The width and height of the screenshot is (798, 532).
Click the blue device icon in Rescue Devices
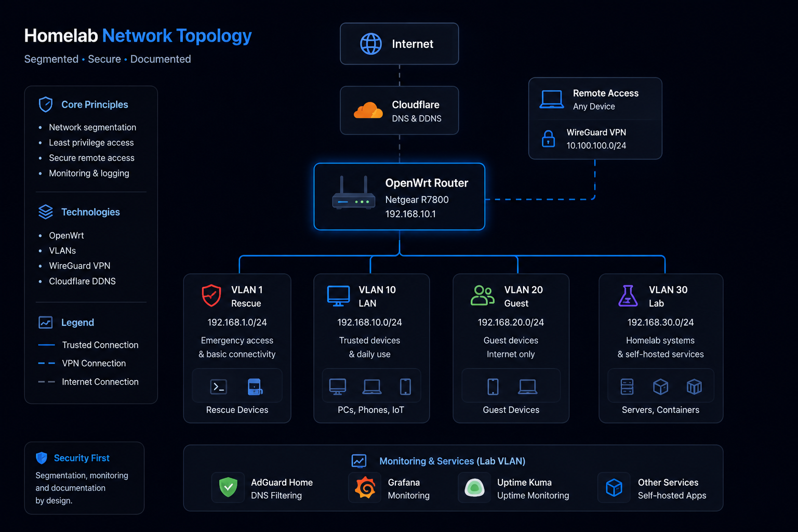point(255,387)
